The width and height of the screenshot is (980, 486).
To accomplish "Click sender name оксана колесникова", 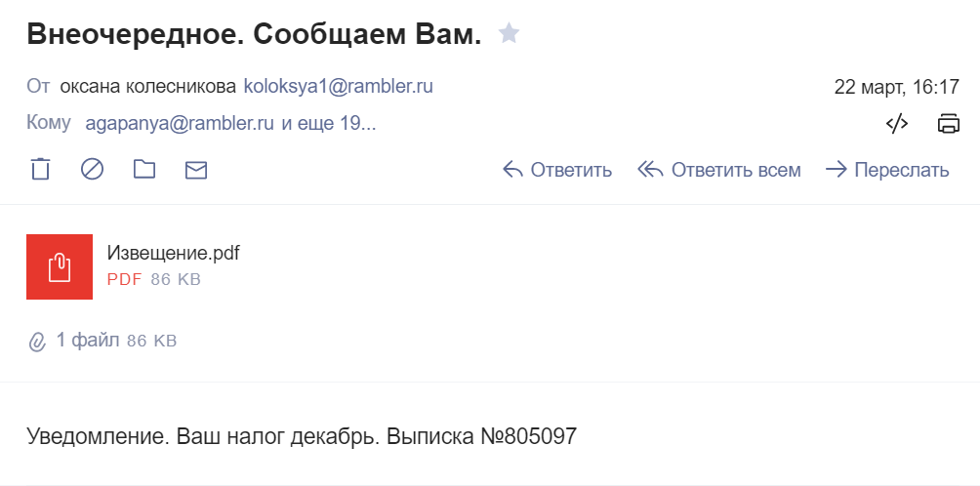I will click(x=147, y=86).
